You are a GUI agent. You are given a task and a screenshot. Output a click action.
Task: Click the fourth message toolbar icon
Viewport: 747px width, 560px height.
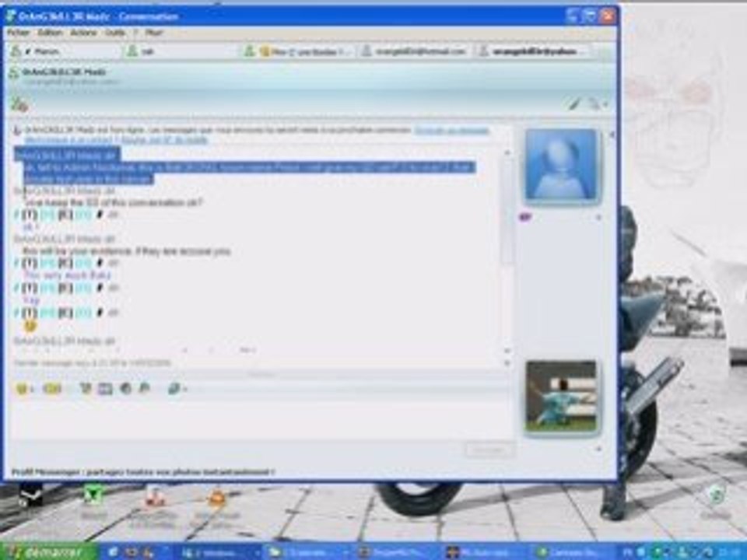[105, 389]
